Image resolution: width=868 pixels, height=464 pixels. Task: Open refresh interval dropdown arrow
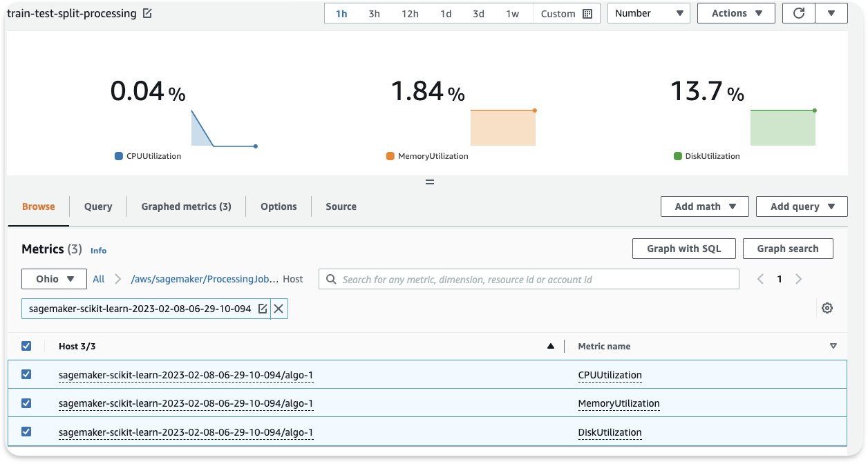point(831,13)
